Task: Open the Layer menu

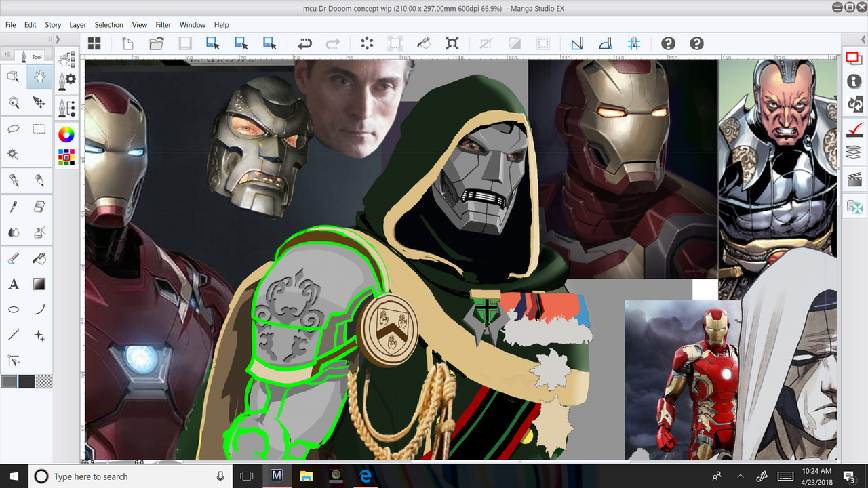Action: click(x=78, y=25)
